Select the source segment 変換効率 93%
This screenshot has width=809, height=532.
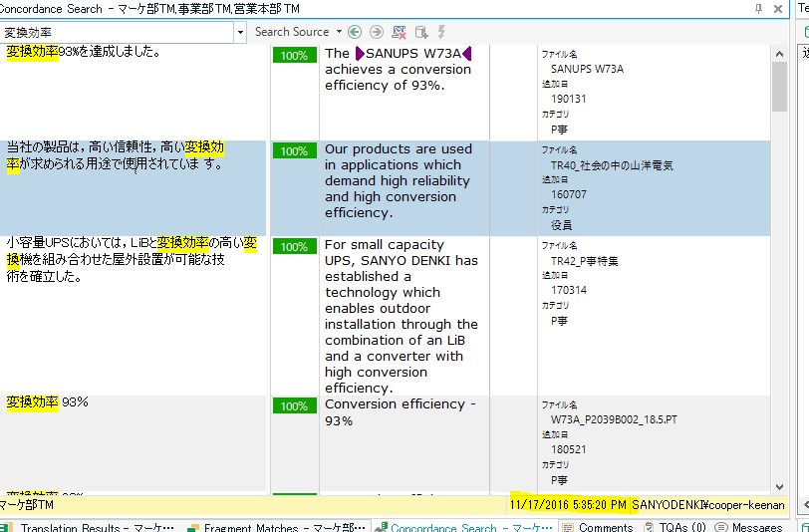pos(48,401)
